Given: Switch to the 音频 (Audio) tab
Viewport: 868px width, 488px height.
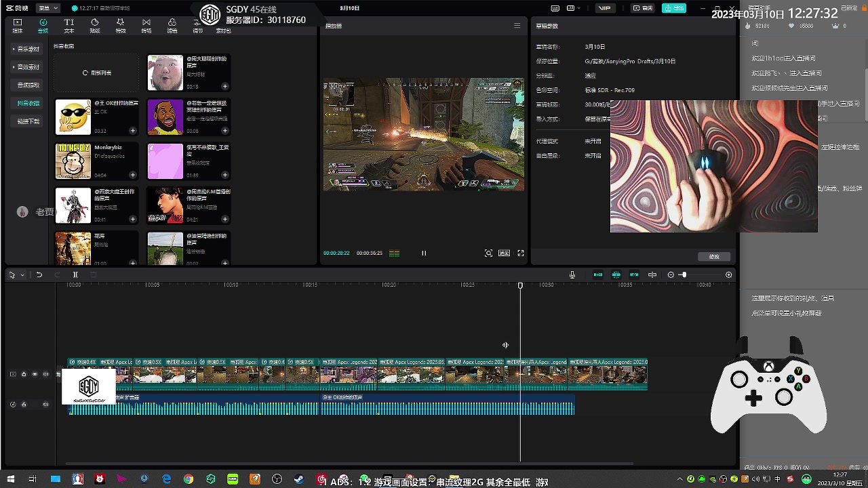Looking at the screenshot, I should (x=43, y=26).
